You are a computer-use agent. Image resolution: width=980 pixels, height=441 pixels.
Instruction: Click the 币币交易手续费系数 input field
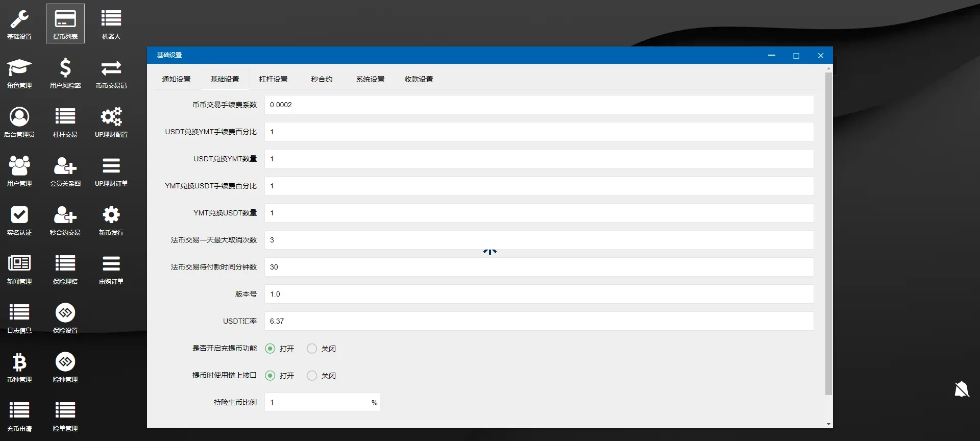[538, 105]
